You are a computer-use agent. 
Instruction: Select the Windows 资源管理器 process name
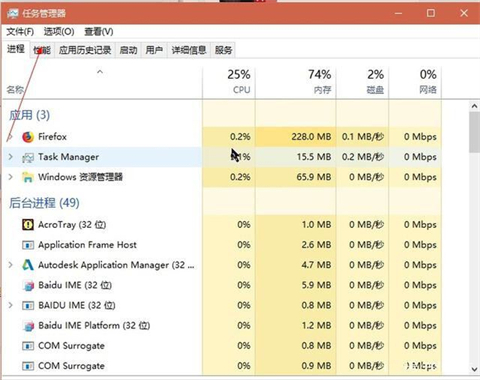pyautogui.click(x=80, y=177)
